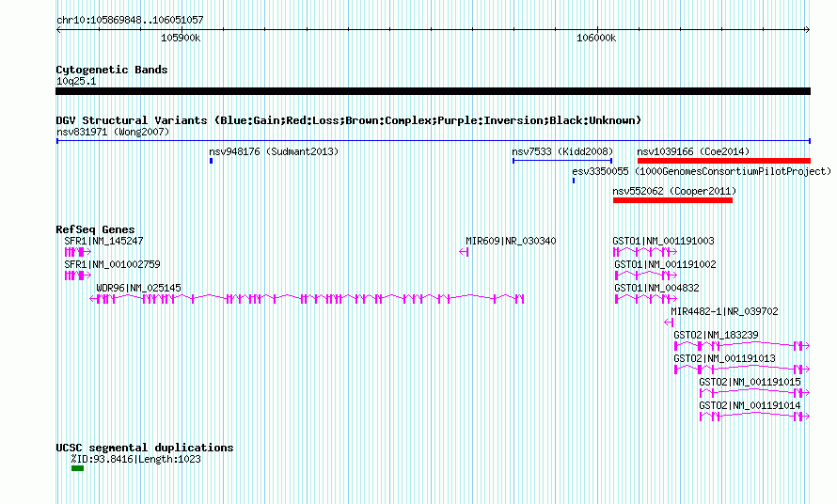
Task: Click the GSTO2|NM_001191015 label
Action: [x=750, y=382]
